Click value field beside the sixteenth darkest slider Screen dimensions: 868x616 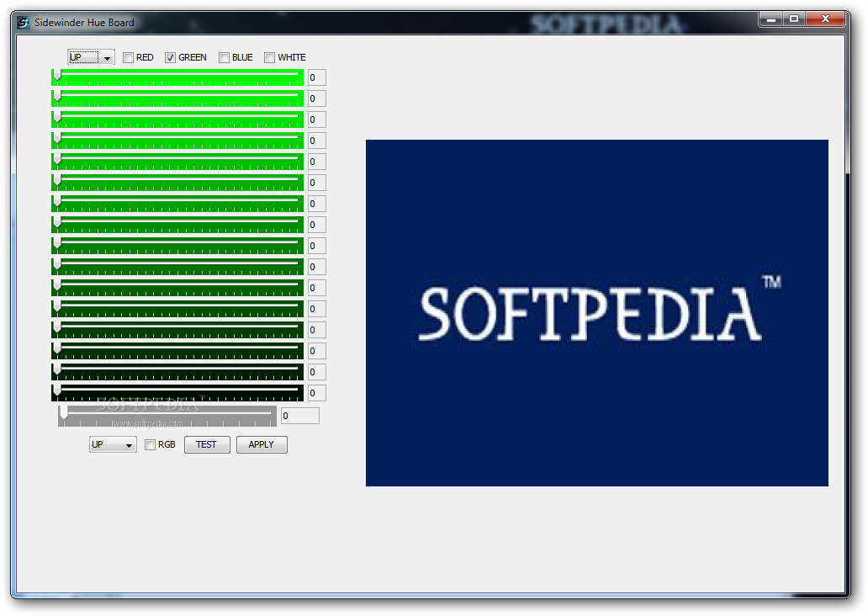pos(316,393)
